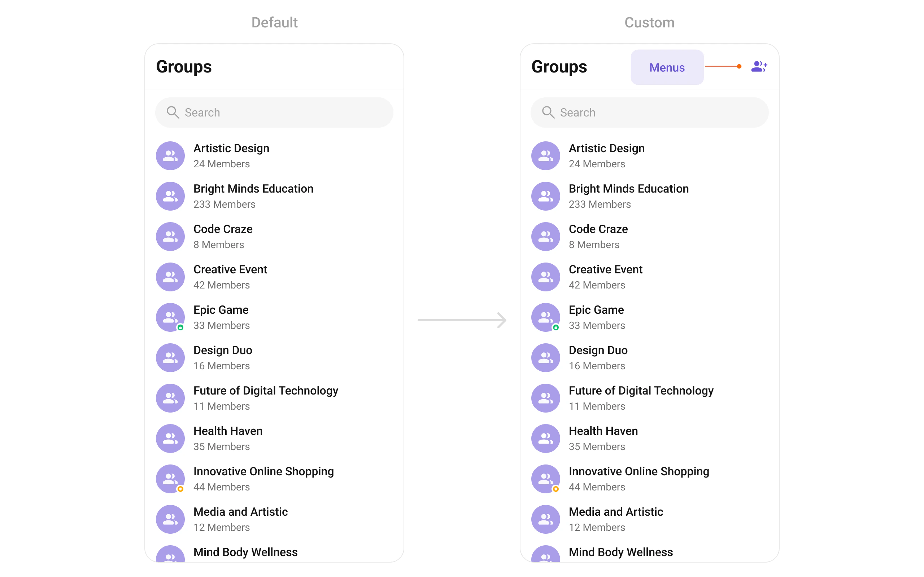The image size is (924, 577).
Task: Select Mind Body Wellness in right list
Action: [620, 552]
